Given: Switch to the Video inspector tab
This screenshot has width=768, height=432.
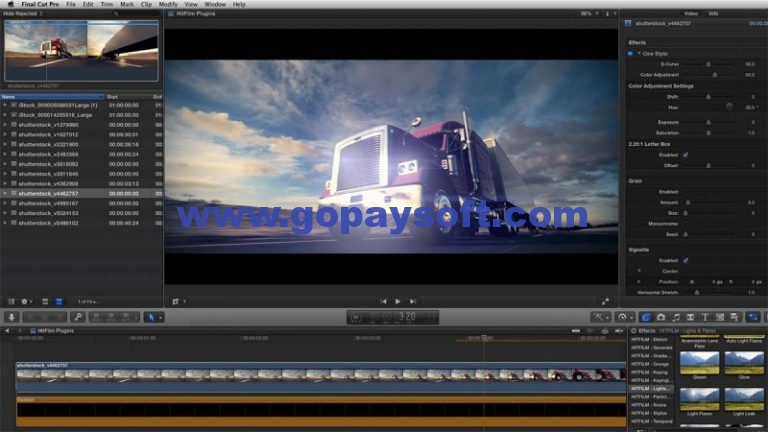Looking at the screenshot, I should 691,13.
